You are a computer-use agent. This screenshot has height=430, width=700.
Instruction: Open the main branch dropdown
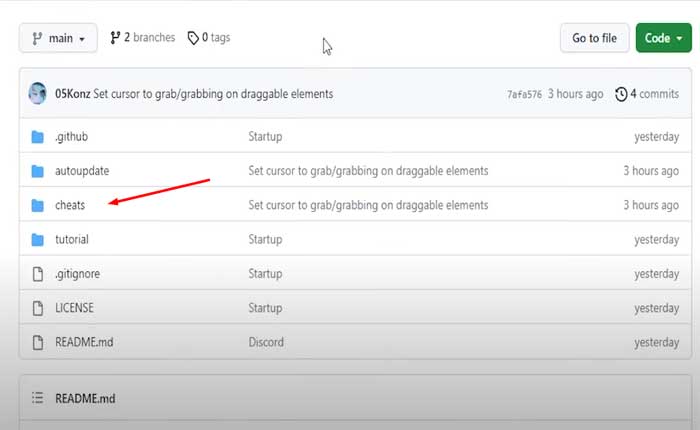(58, 38)
